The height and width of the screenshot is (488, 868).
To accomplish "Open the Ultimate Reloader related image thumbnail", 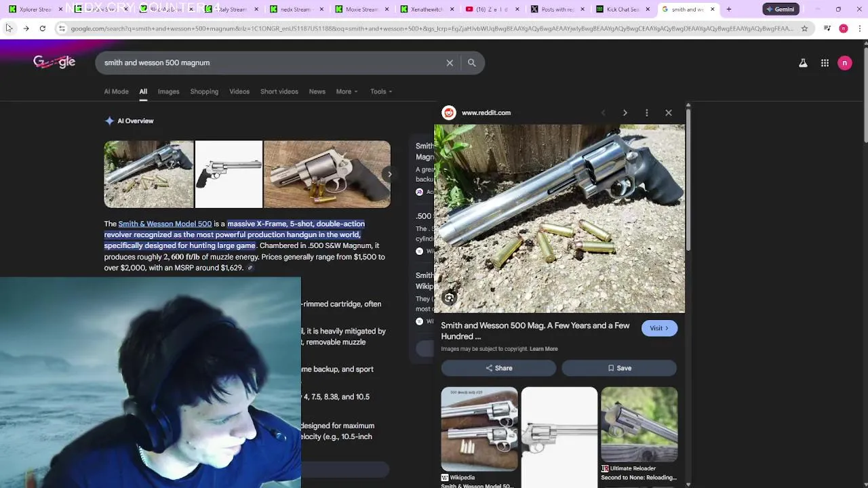I will coord(639,425).
